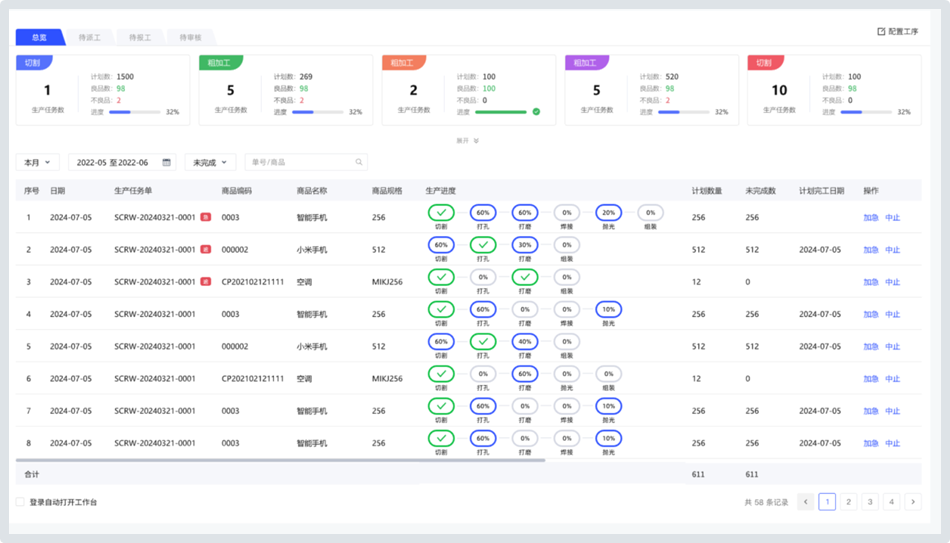Click green complete icon in third card
This screenshot has height=543, width=950.
536,112
